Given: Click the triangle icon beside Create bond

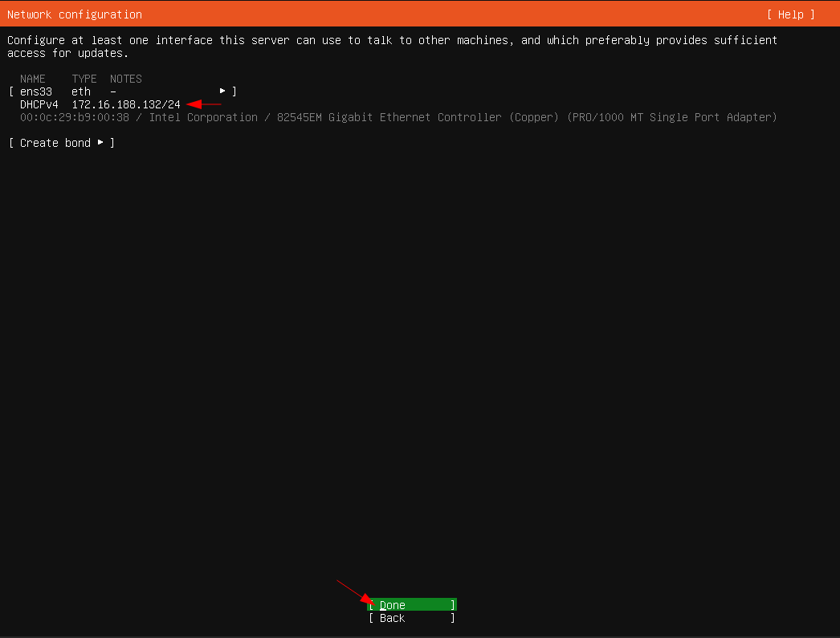Looking at the screenshot, I should (100, 143).
